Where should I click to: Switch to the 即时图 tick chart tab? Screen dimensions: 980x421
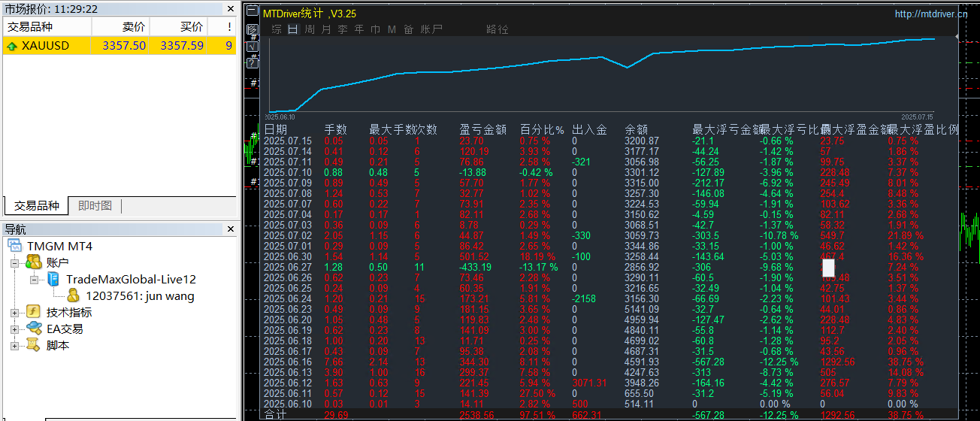coord(95,205)
